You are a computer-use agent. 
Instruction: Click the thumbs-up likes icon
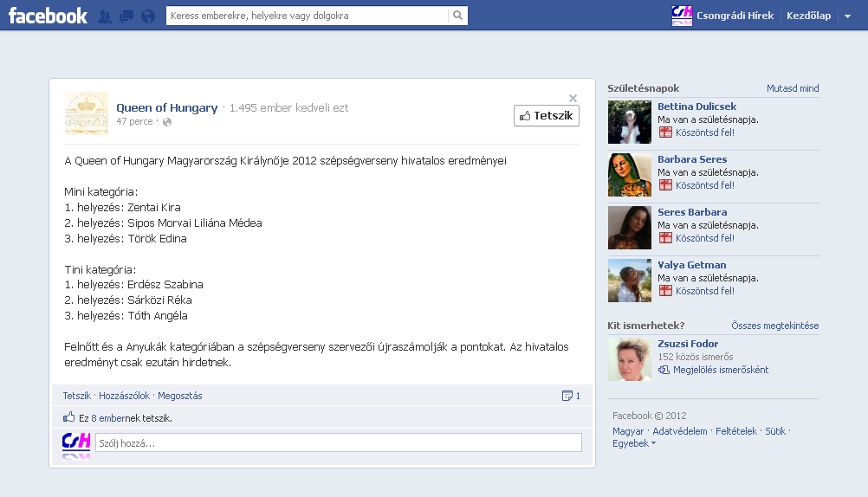(x=68, y=416)
